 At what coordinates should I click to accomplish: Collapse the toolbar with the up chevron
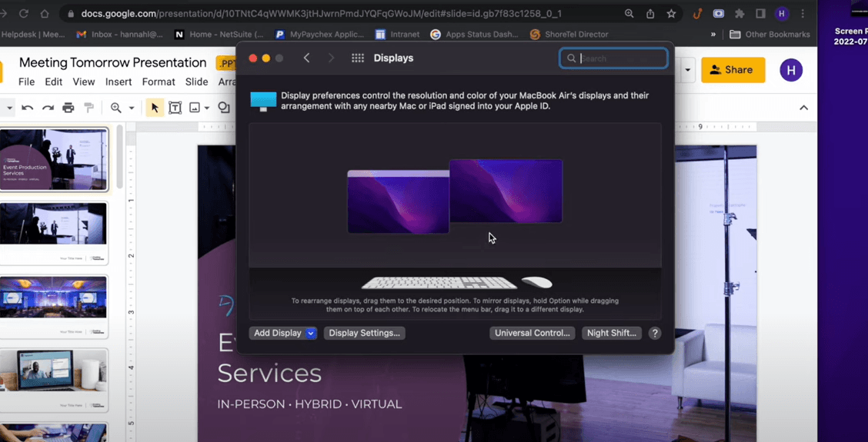(804, 108)
